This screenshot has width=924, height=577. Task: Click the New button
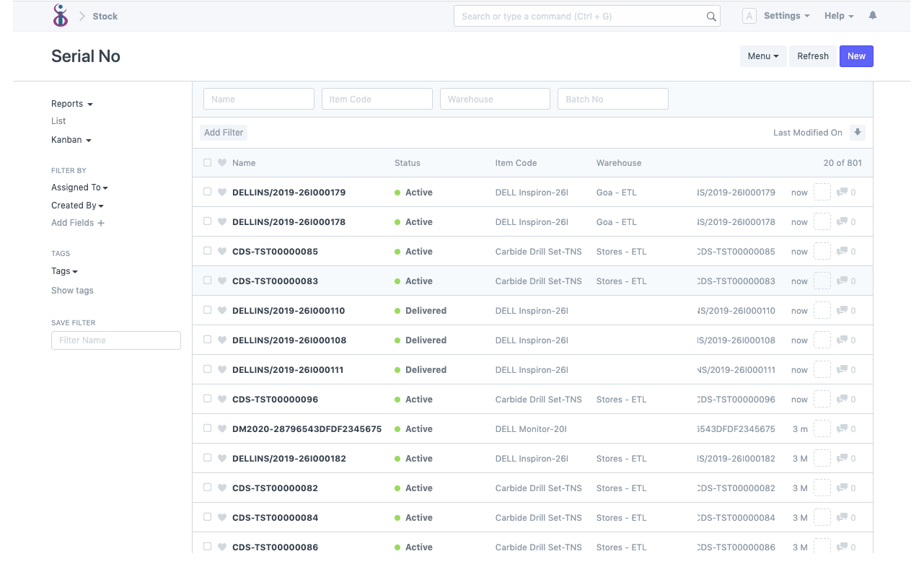coord(856,56)
